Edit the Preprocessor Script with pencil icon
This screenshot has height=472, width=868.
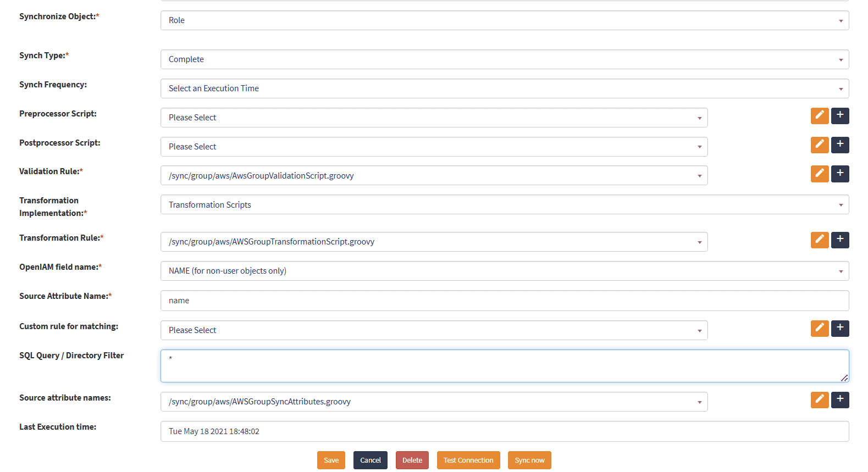819,116
